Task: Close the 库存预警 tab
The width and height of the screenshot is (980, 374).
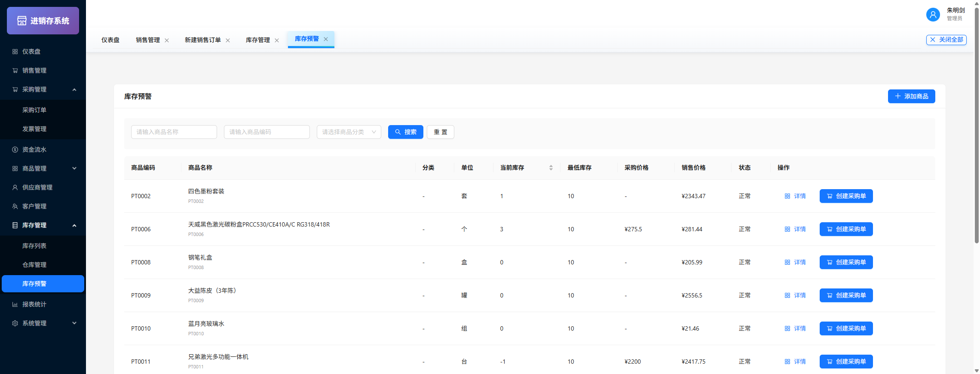Action: coord(326,39)
